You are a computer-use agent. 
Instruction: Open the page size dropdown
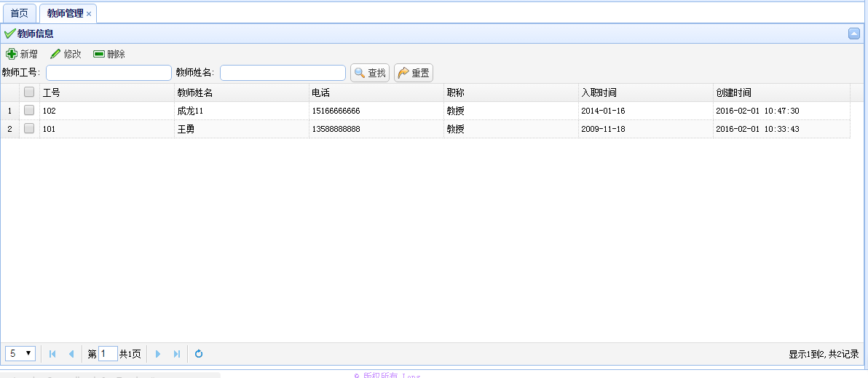point(20,353)
